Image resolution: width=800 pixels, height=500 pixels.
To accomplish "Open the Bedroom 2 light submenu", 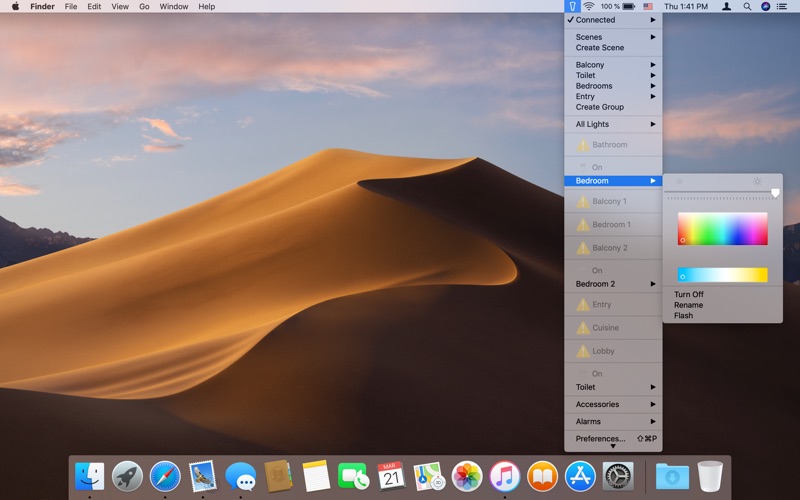I will coord(613,284).
